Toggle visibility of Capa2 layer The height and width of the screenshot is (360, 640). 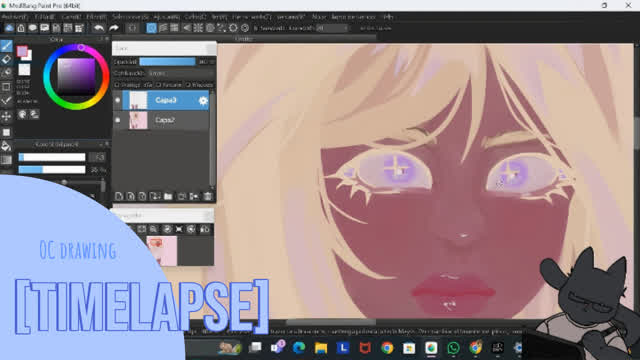coord(118,120)
